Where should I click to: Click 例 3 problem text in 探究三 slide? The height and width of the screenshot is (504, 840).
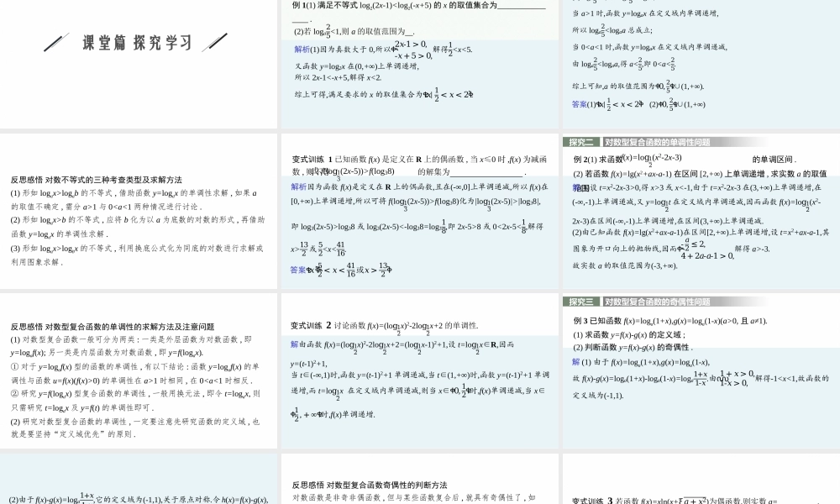click(x=670, y=321)
